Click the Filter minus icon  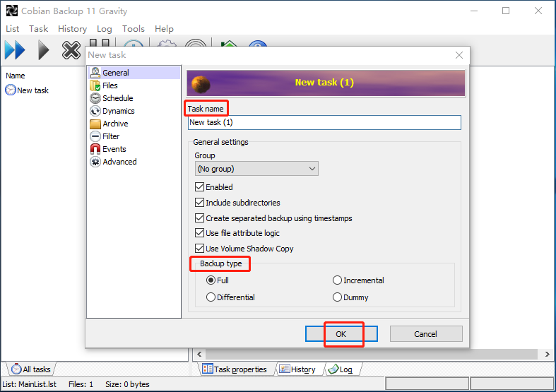pos(95,136)
